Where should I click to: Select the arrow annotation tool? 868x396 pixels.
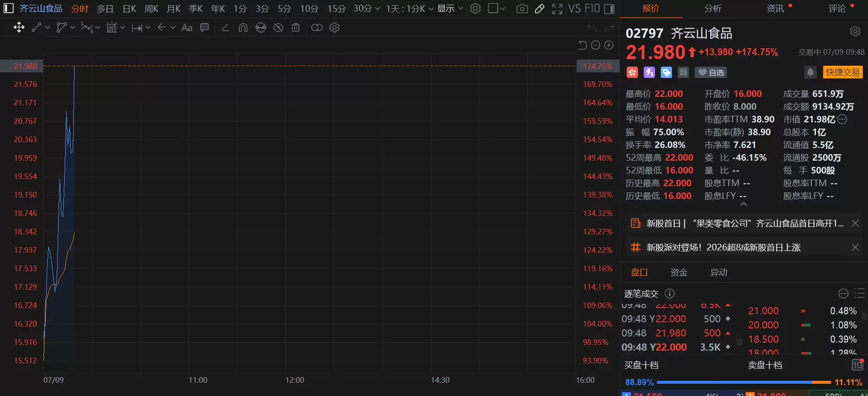pyautogui.click(x=162, y=27)
